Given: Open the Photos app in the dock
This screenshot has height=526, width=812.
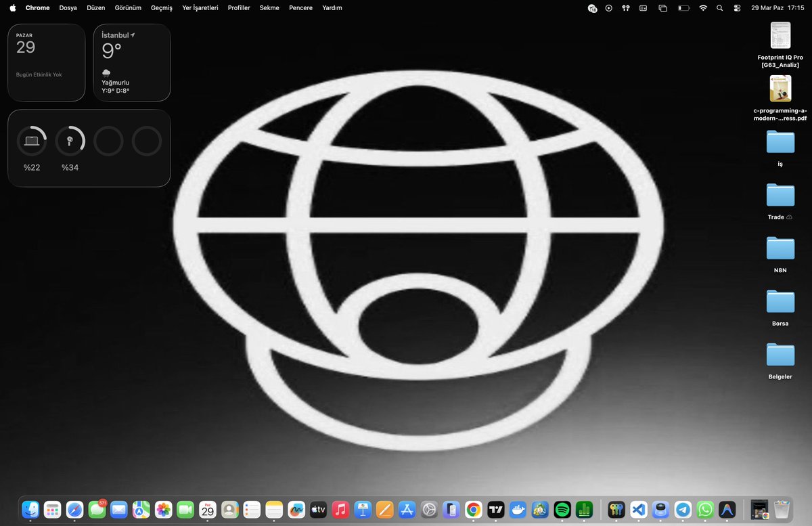Looking at the screenshot, I should tap(163, 509).
